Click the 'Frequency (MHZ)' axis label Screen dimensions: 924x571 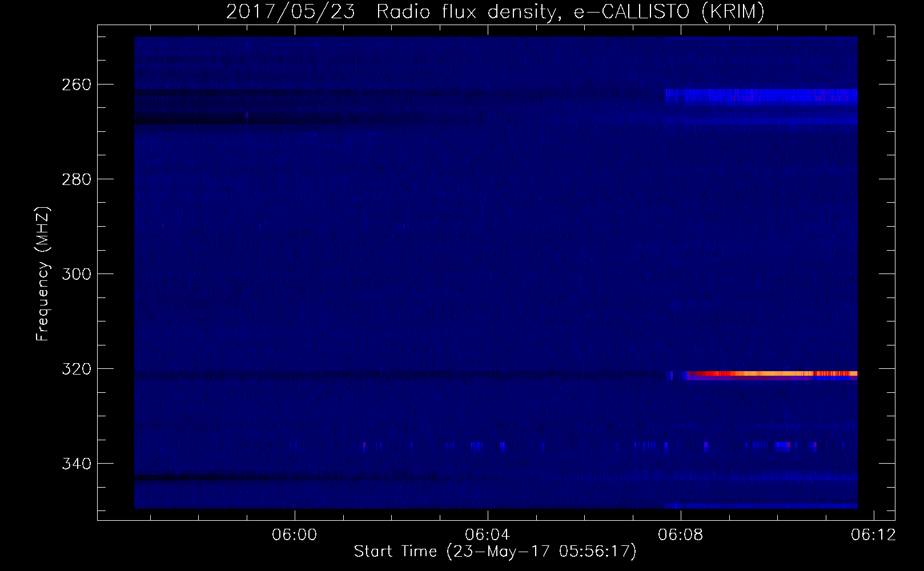pyautogui.click(x=43, y=274)
